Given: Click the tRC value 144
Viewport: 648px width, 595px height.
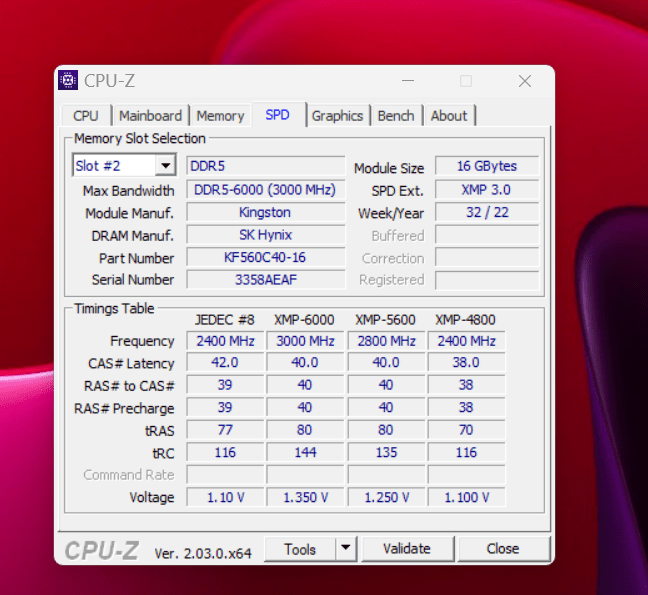Looking at the screenshot, I should coord(305,452).
